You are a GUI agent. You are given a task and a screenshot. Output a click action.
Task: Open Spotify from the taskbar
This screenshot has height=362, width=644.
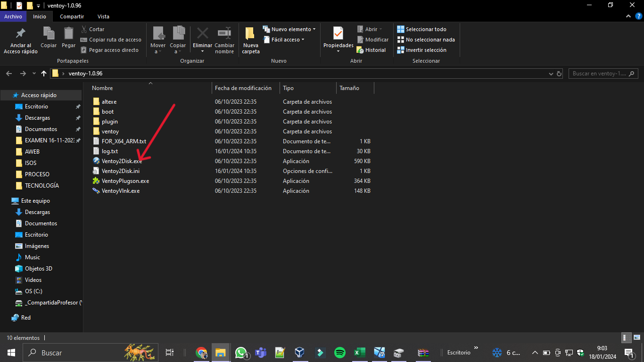coord(339,353)
